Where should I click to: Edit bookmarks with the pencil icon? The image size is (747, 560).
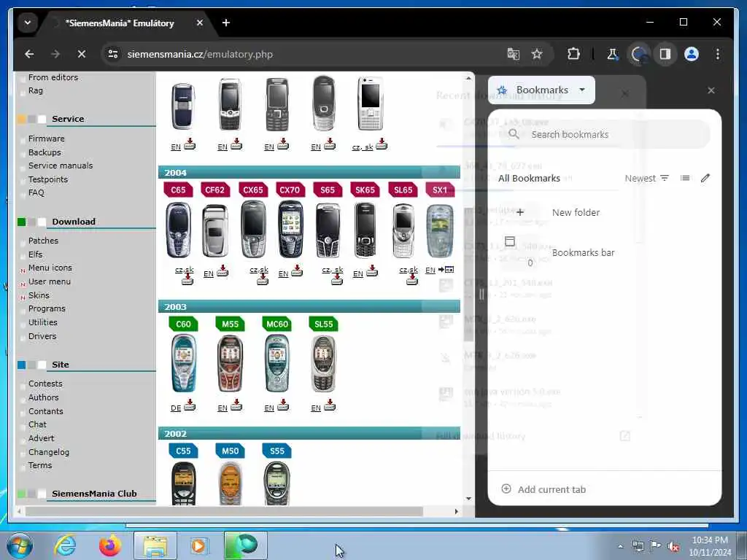(x=705, y=178)
